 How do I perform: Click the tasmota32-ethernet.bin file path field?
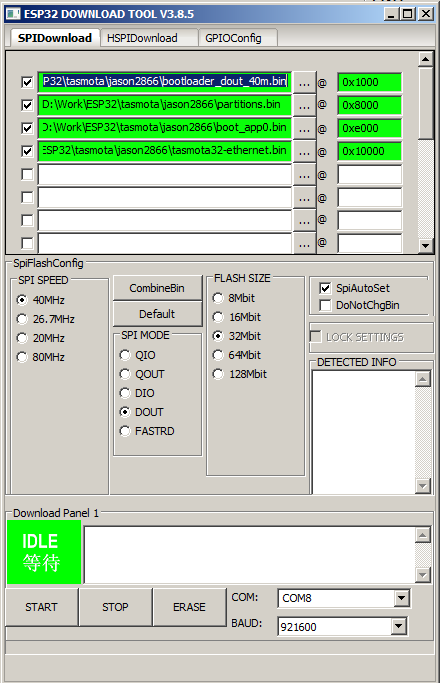pos(165,152)
